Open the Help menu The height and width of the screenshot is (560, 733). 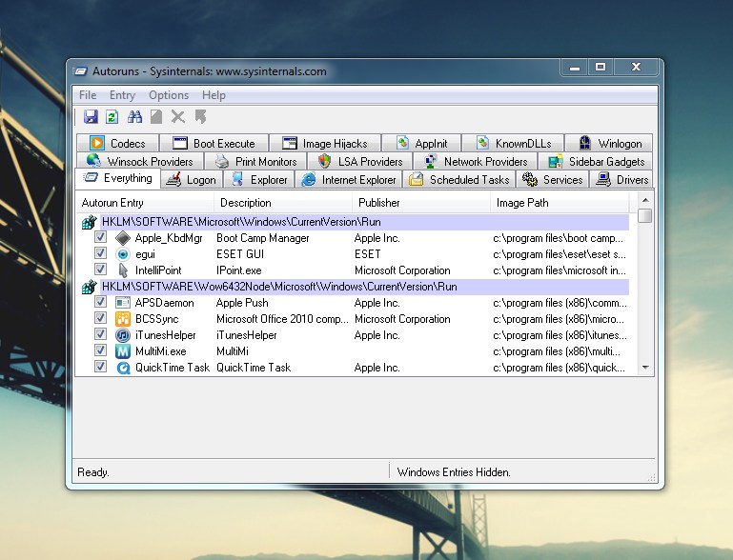pos(214,95)
